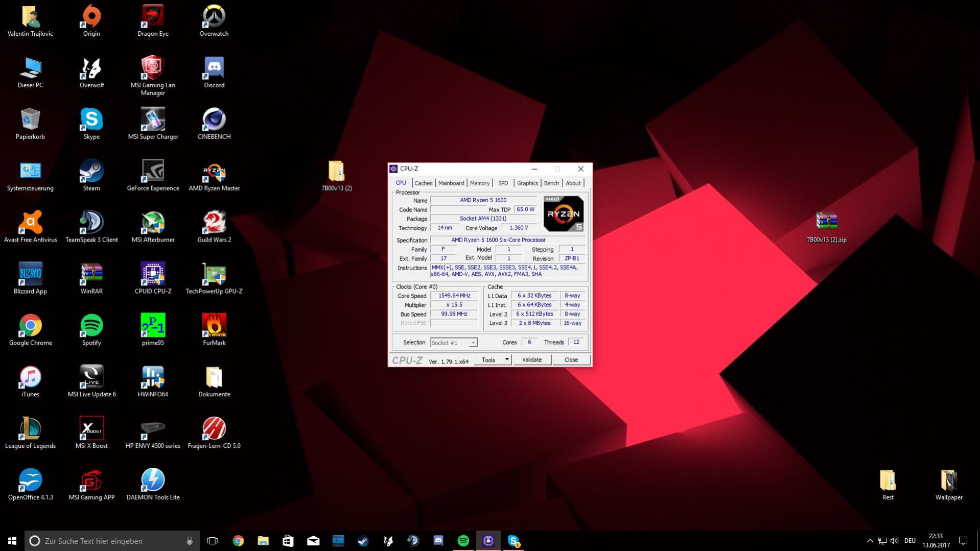980x551 pixels.
Task: Switch to the Graphics tab
Action: pyautogui.click(x=527, y=183)
